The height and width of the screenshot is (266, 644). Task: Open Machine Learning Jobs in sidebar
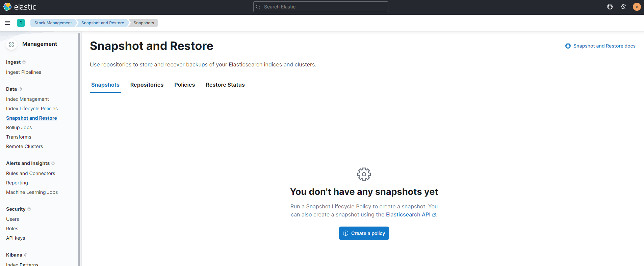[x=32, y=192]
